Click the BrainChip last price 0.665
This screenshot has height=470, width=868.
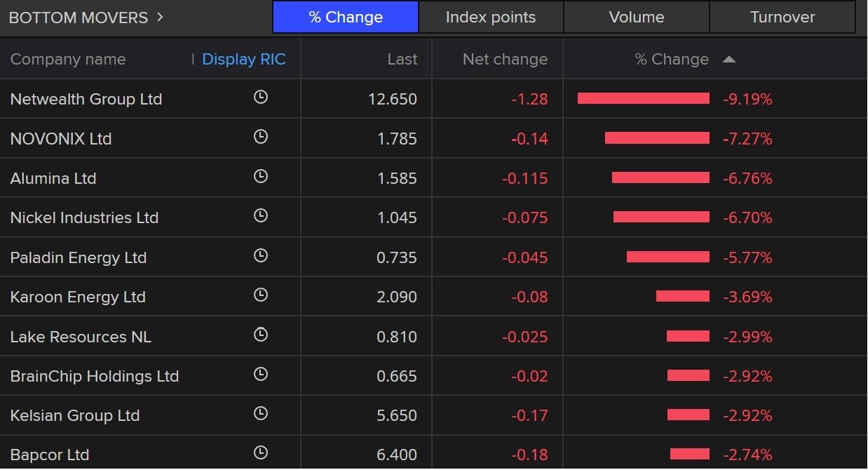pyautogui.click(x=397, y=376)
